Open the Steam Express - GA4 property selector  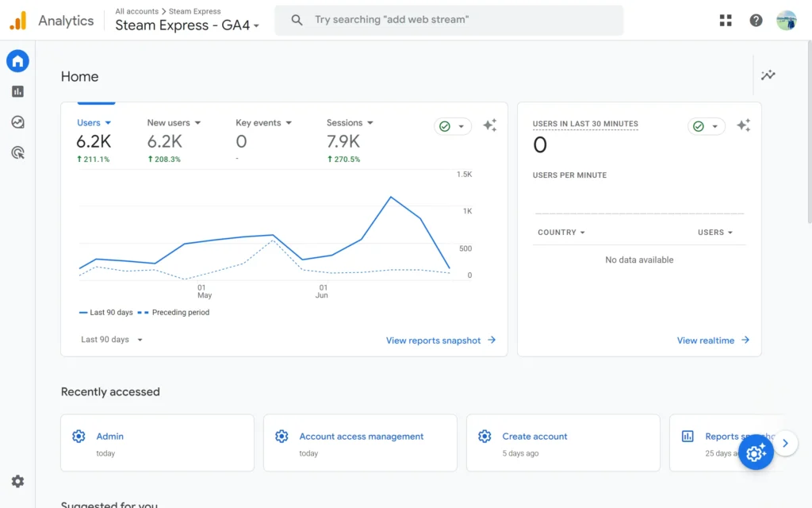187,25
